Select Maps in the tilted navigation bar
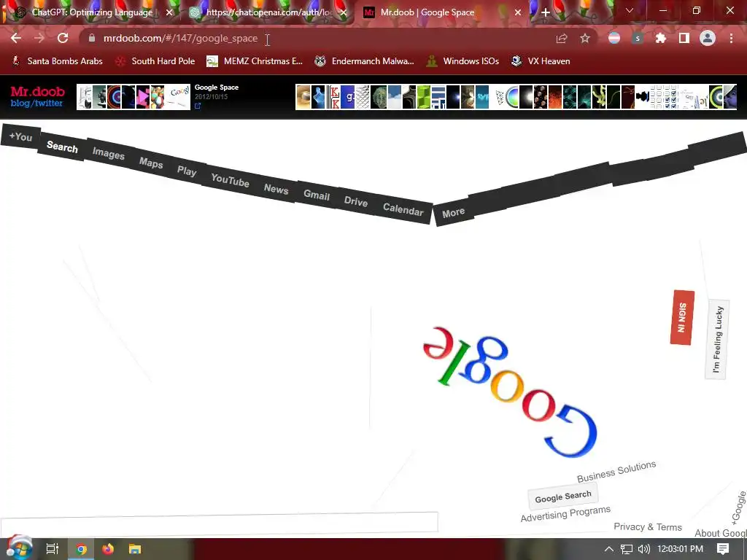The width and height of the screenshot is (747, 560). click(x=151, y=163)
